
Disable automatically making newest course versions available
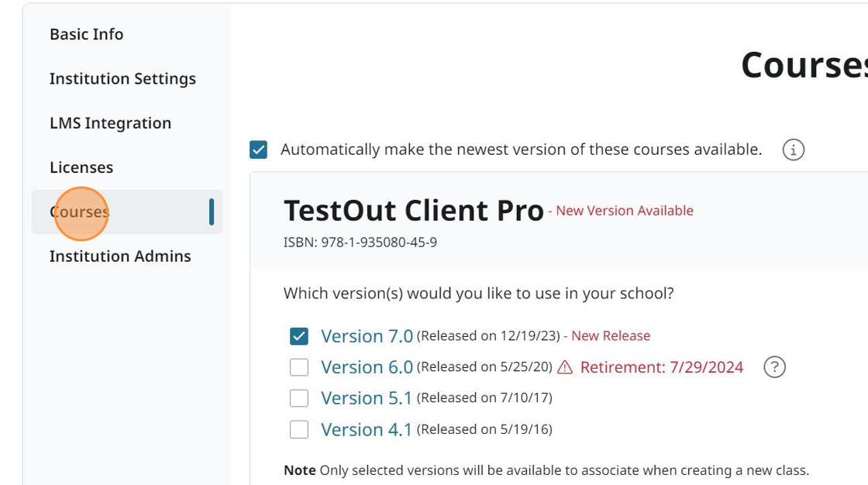[x=260, y=149]
